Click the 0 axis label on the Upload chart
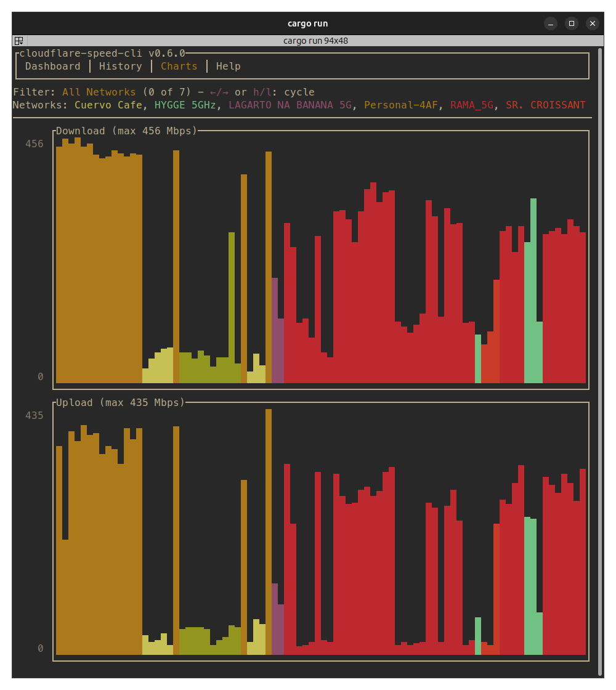The image size is (616, 690). (41, 648)
